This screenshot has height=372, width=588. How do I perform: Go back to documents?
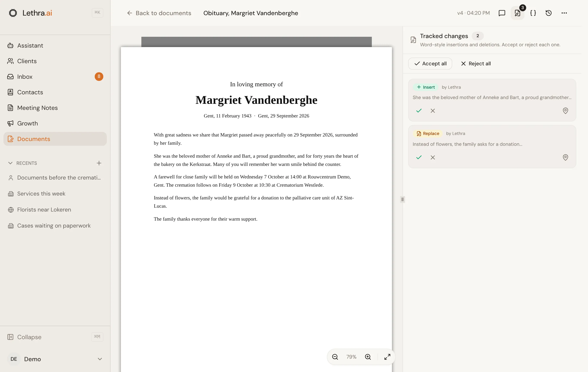(159, 13)
